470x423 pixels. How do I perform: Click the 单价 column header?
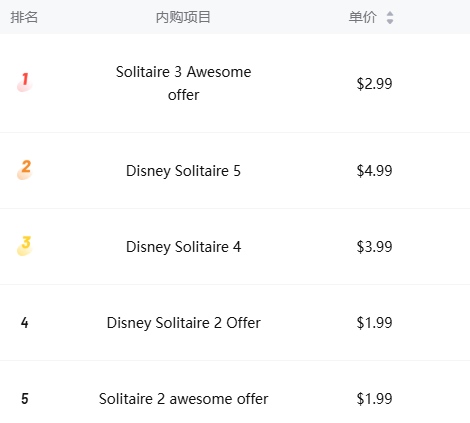tap(363, 17)
